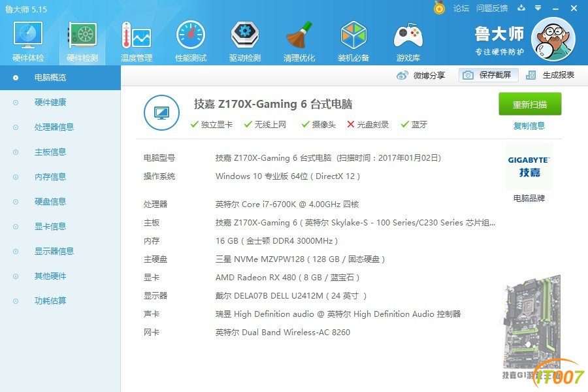Click the AMD Radeon RX 480 graphics value
The width and height of the screenshot is (588, 392).
tap(287, 278)
